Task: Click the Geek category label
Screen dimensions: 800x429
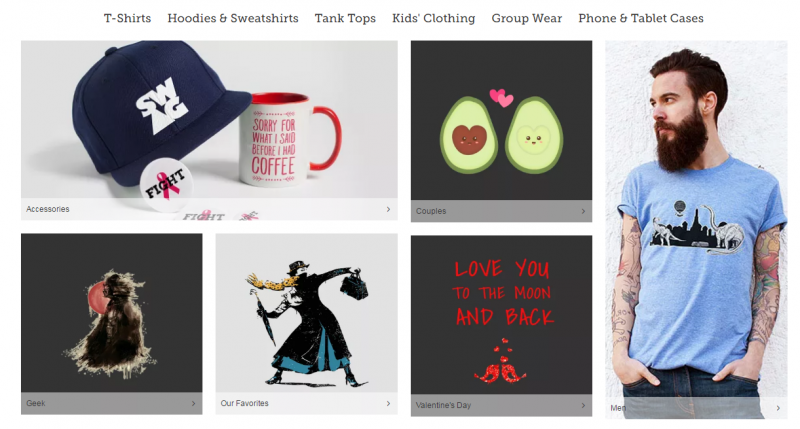Action: point(36,403)
